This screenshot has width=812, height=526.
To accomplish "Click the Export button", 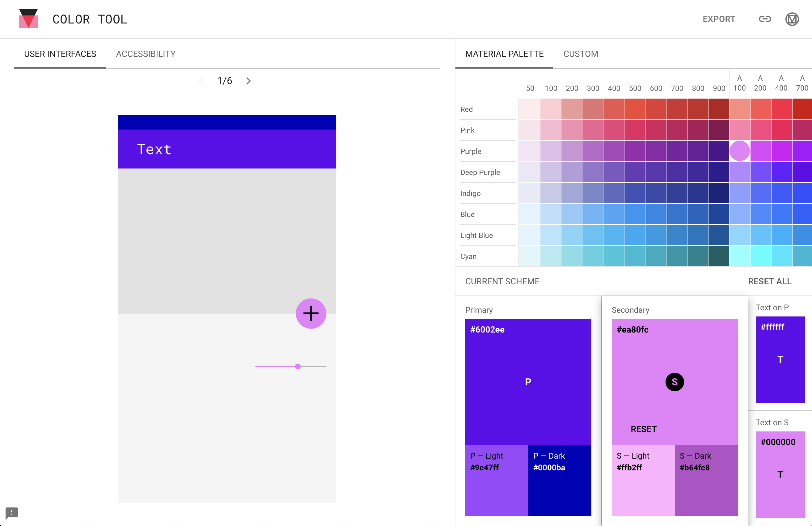I will (718, 19).
